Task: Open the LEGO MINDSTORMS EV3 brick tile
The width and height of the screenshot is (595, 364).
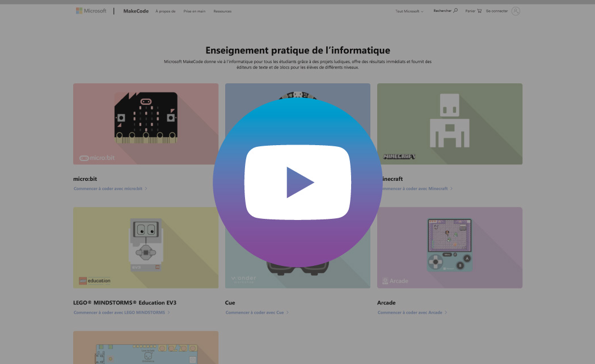Action: click(x=146, y=244)
